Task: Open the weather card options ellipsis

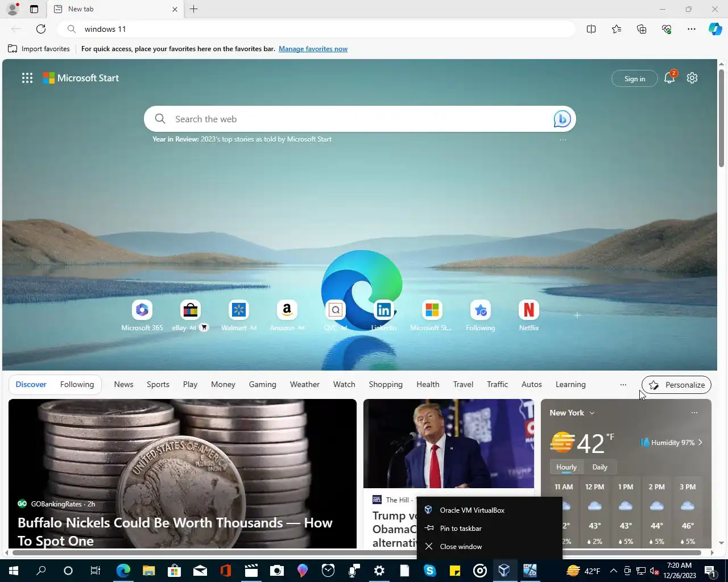Action: (x=694, y=413)
